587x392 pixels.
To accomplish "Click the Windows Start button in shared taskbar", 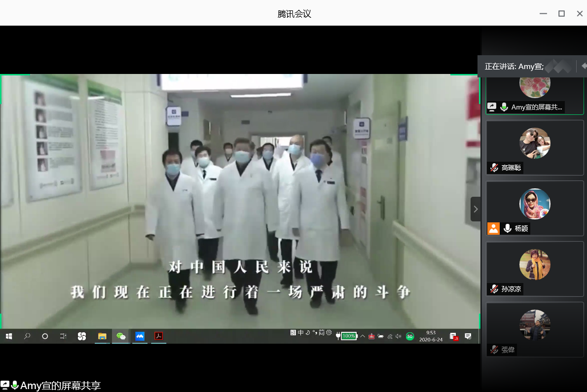I will coord(9,336).
